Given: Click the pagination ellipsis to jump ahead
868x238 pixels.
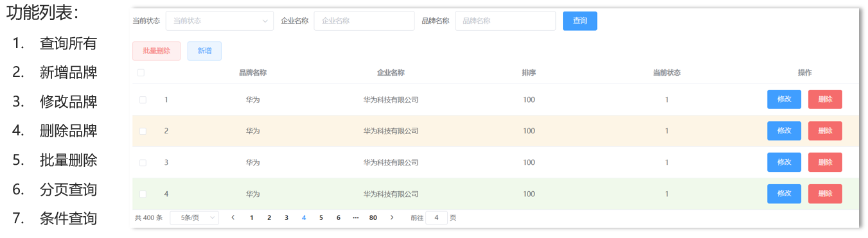Looking at the screenshot, I should (x=355, y=218).
